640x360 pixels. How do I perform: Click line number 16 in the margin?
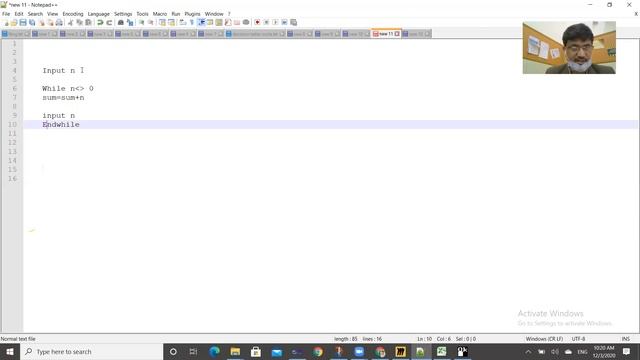pyautogui.click(x=12, y=179)
